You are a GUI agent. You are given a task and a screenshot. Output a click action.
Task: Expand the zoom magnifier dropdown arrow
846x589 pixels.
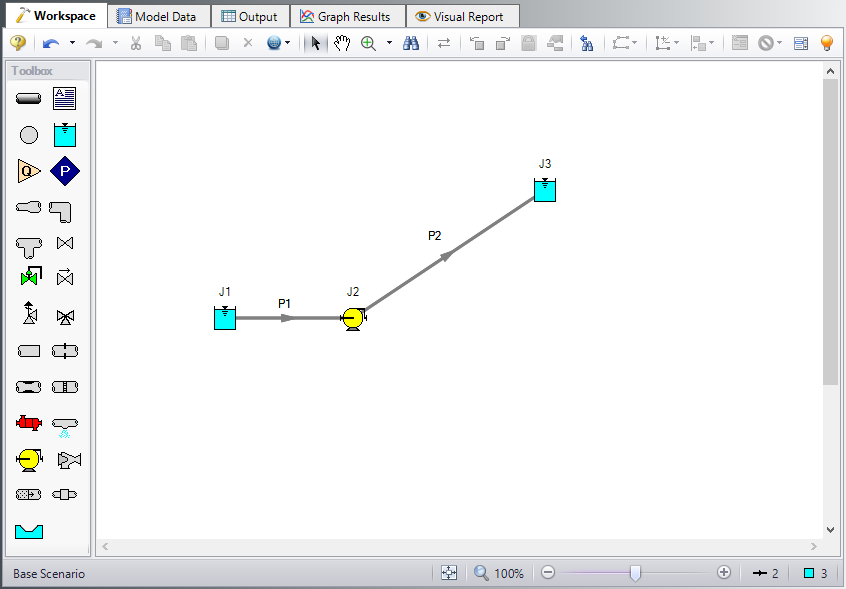[389, 43]
